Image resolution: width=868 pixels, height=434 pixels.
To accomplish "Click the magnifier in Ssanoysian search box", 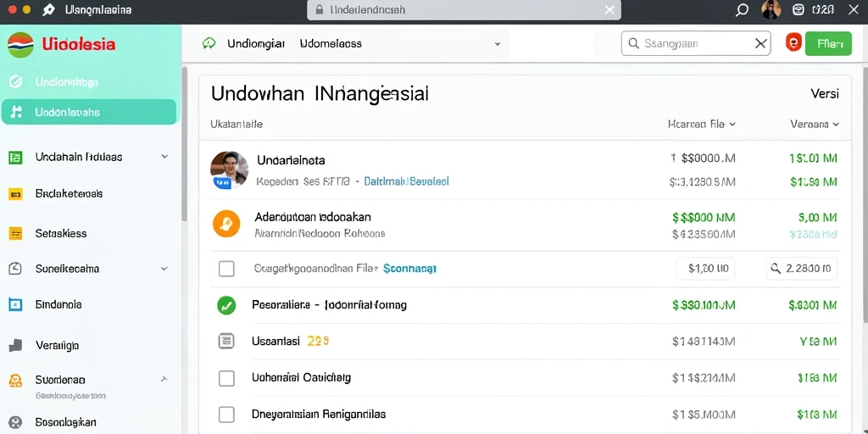I will pyautogui.click(x=634, y=44).
